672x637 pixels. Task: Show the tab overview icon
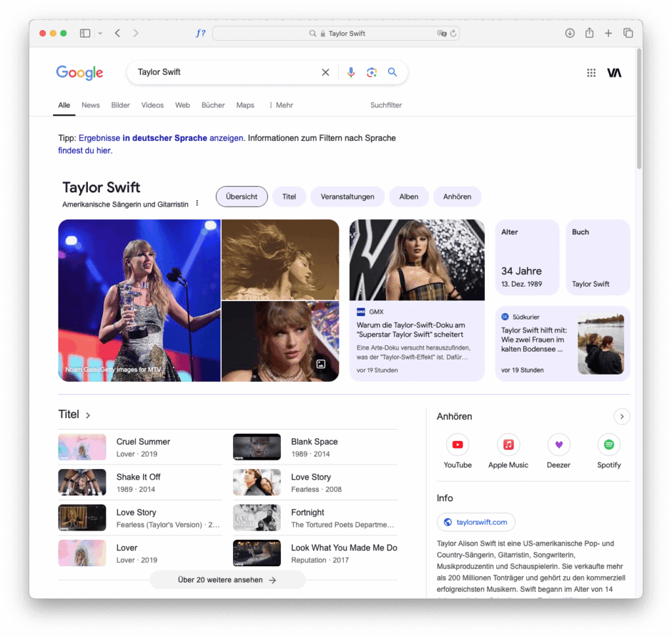tap(628, 33)
